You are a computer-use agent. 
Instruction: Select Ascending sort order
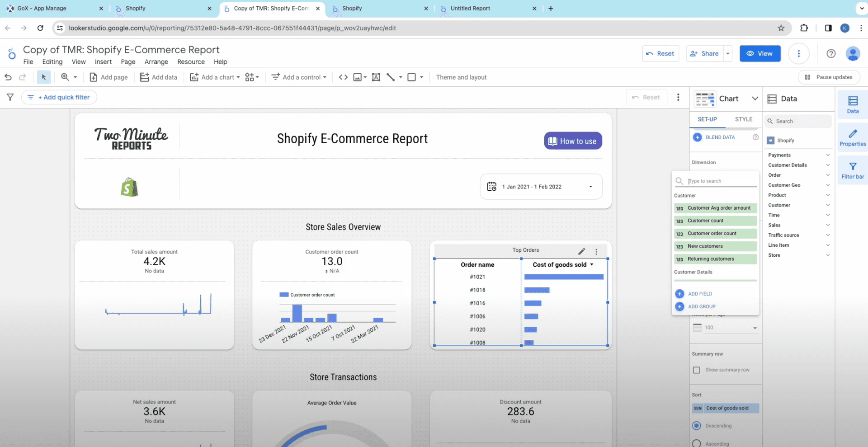697,443
